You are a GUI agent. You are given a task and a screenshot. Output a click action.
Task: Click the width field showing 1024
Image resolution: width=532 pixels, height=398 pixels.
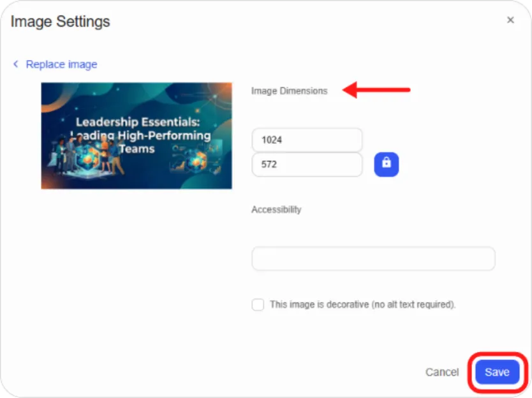[x=307, y=140]
